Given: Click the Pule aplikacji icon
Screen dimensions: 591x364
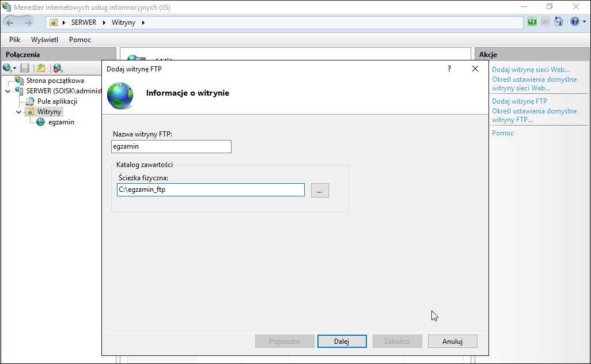Looking at the screenshot, I should click(30, 101).
